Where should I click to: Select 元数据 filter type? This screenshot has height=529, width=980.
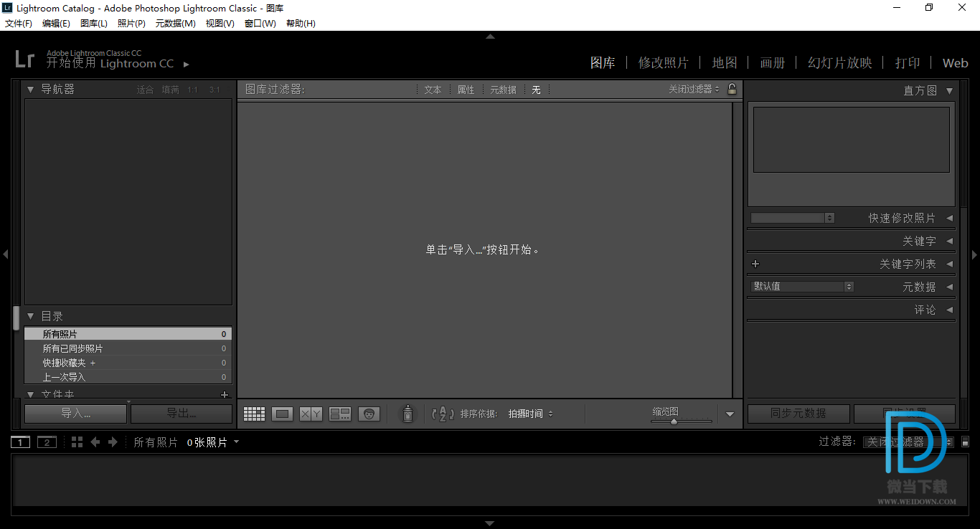pyautogui.click(x=503, y=90)
